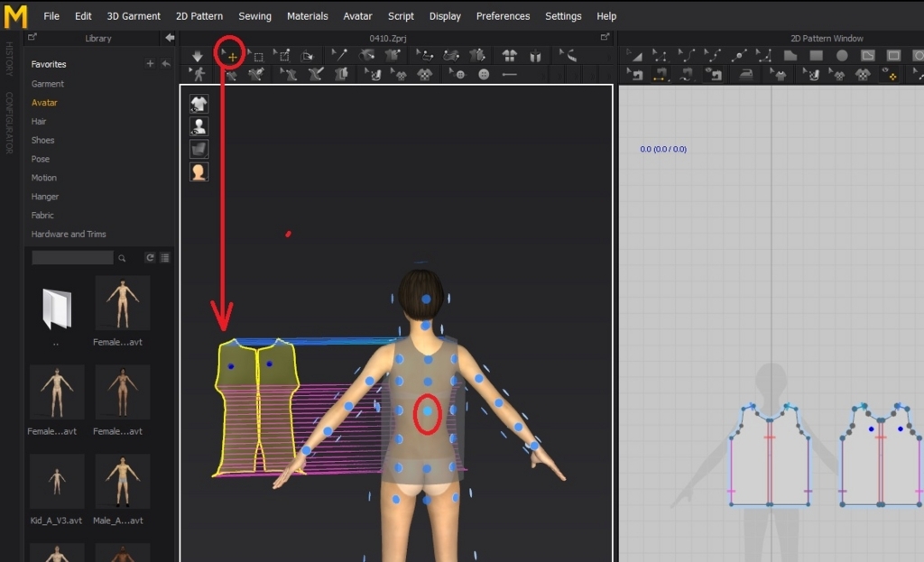Switch Library to list view
Screen dimensions: 924x562
click(165, 257)
